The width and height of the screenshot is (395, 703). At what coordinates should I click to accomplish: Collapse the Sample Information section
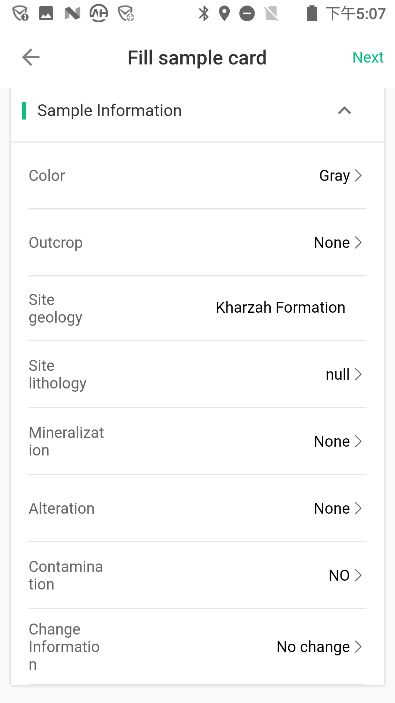click(344, 110)
